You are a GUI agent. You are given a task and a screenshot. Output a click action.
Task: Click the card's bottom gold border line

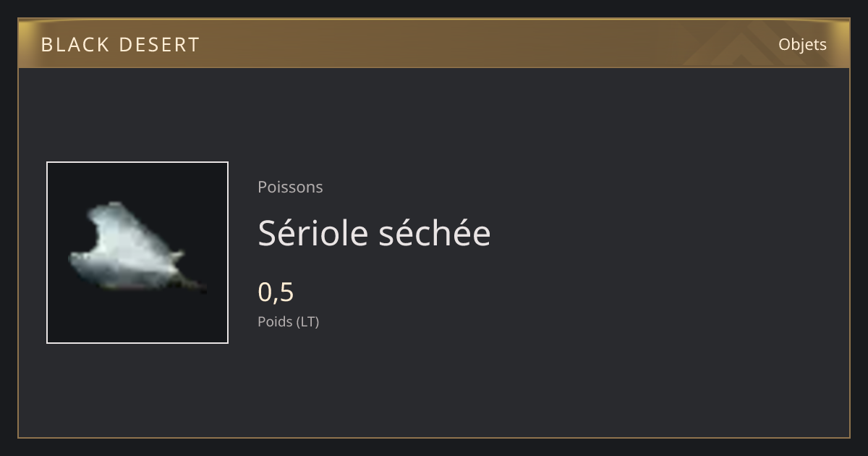tap(434, 437)
